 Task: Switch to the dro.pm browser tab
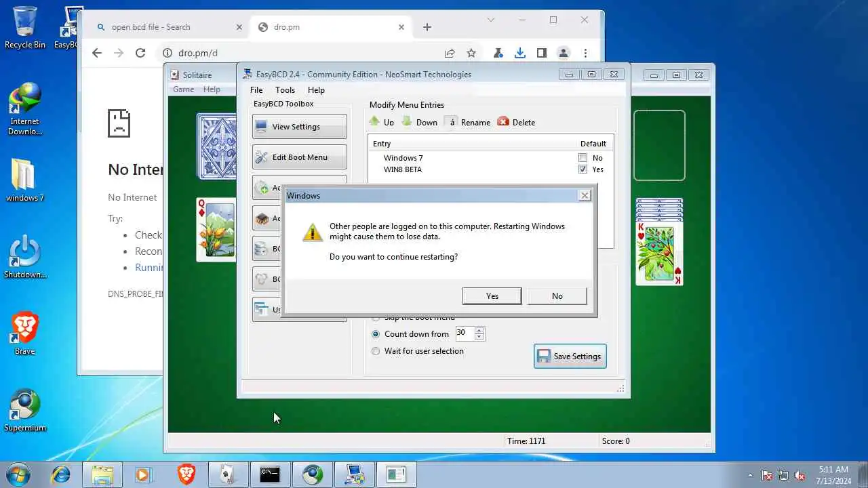pyautogui.click(x=332, y=27)
